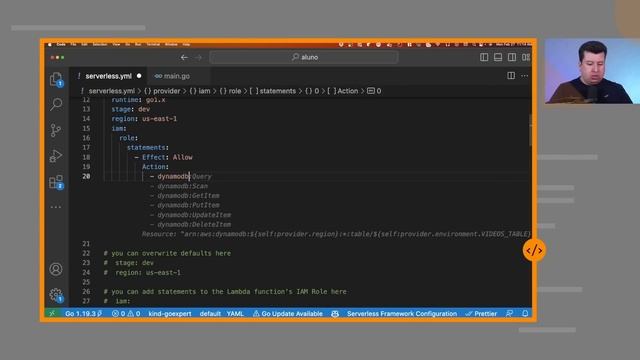Open notifications bell icon
640x360 pixels.
coord(525,313)
